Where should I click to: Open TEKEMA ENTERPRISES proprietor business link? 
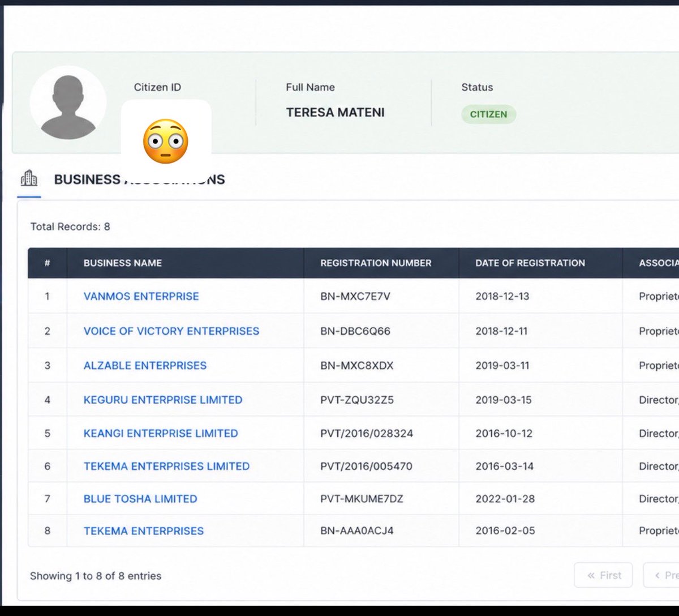pos(144,531)
